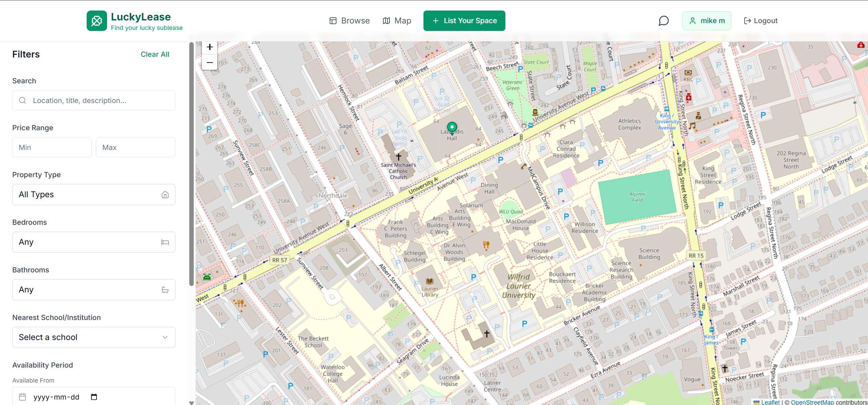
Task: Click the Clear All filters link
Action: [155, 54]
